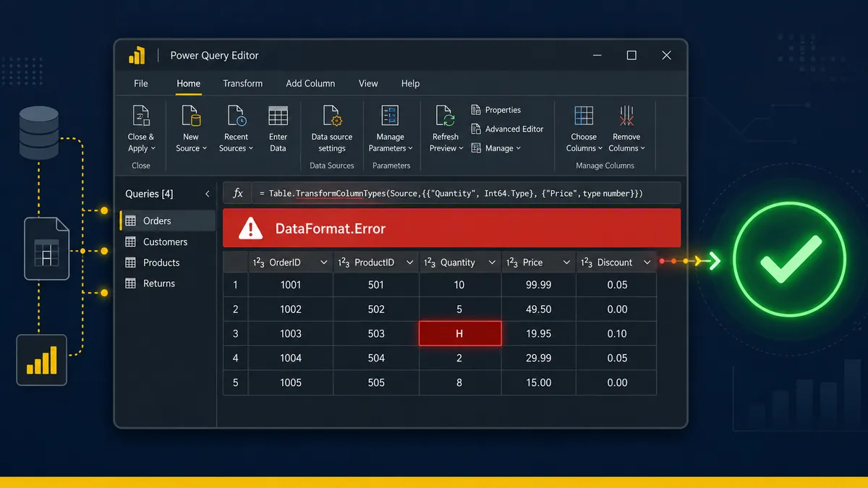The image size is (868, 488).
Task: Open the Quantity column filter dropdown
Action: (493, 262)
